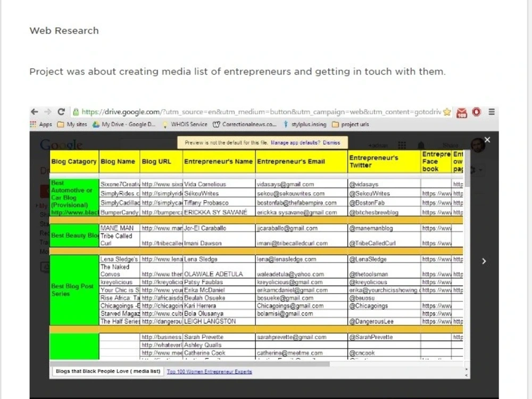532x399 pixels.
Task: Click Manage app defaults link
Action: coord(295,143)
